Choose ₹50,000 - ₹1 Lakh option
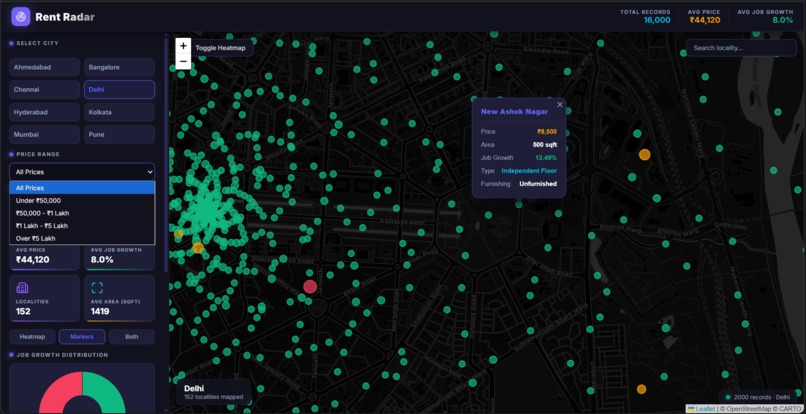This screenshot has width=806, height=414. pyautogui.click(x=82, y=213)
